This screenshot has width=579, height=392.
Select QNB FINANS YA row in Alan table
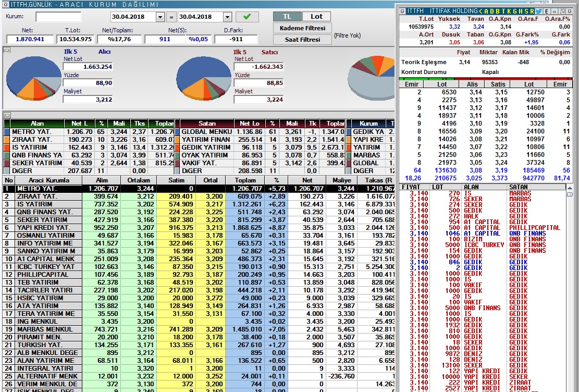[x=89, y=155]
